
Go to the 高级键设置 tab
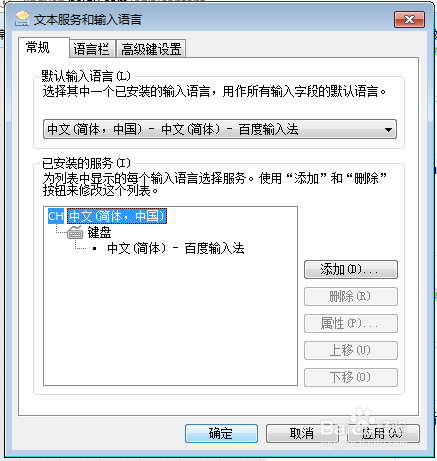click(151, 49)
